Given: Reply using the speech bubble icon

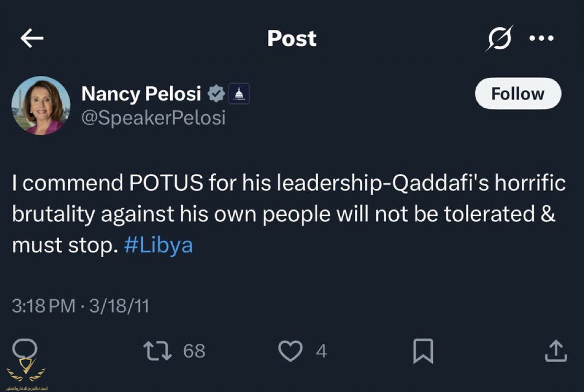Looking at the screenshot, I should click(25, 349).
